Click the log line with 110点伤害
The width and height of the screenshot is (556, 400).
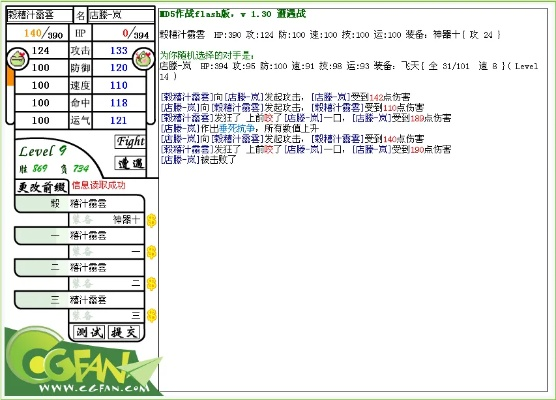(x=292, y=107)
